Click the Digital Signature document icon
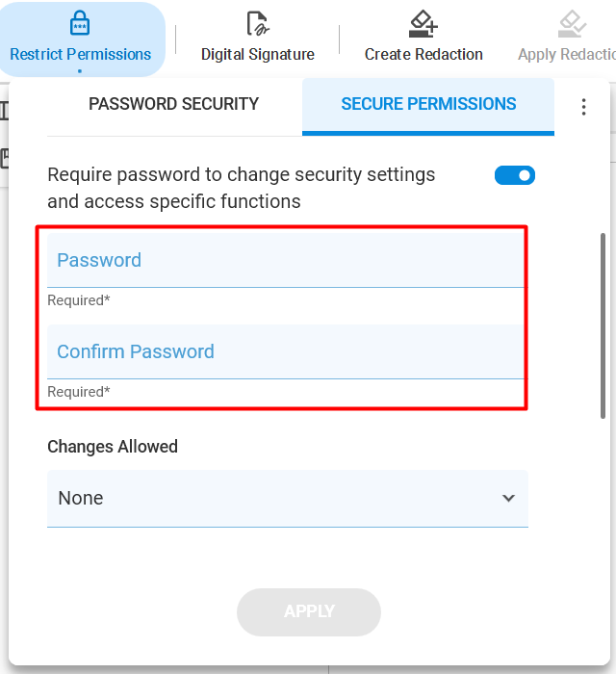The image size is (616, 674). [x=258, y=23]
